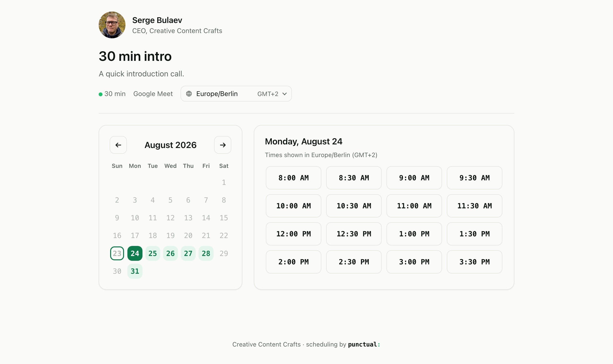Image resolution: width=613 pixels, height=364 pixels.
Task: Choose the 3:00 PM time slot
Action: pos(414,262)
